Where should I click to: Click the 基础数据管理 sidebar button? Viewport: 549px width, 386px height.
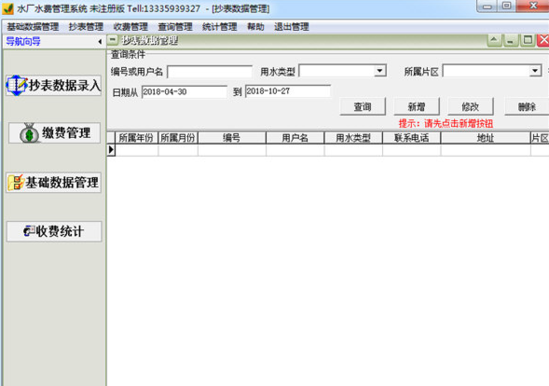[54, 182]
